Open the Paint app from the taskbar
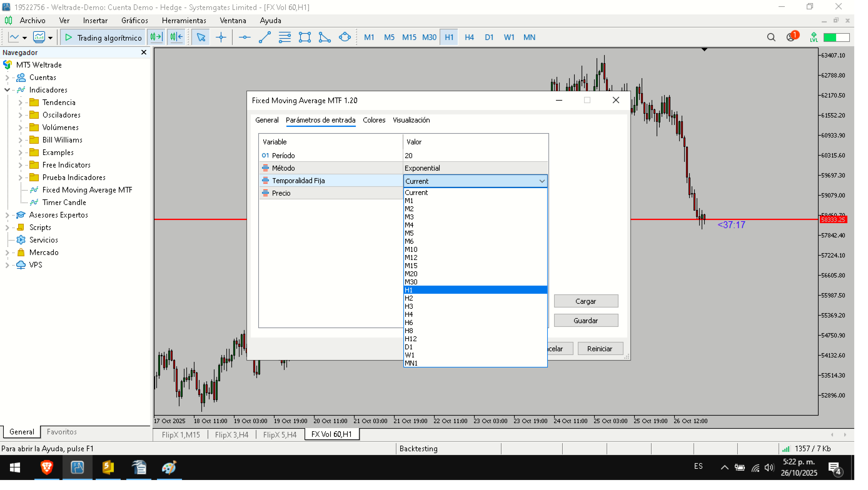The width and height of the screenshot is (868, 490). (x=169, y=467)
